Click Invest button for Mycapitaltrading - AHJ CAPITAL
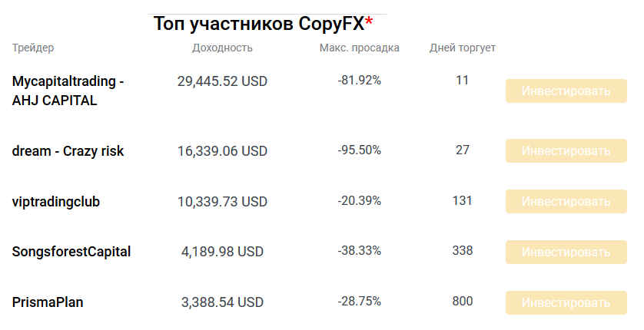This screenshot has width=644, height=330. [x=566, y=91]
